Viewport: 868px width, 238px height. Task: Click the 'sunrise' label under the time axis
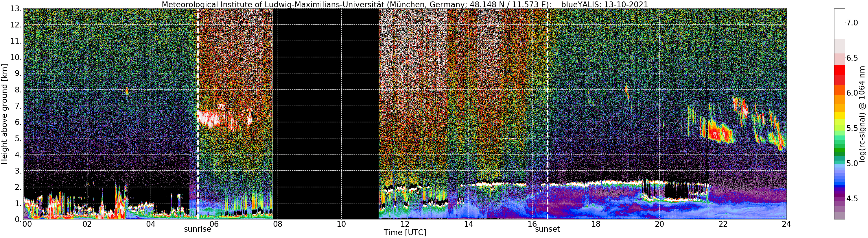(198, 229)
